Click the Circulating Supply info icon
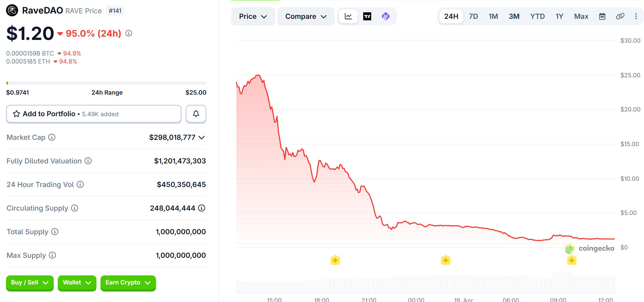 click(74, 208)
